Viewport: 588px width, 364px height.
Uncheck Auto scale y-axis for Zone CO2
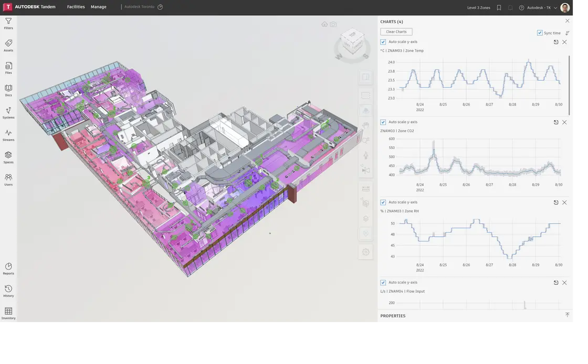[x=383, y=122]
